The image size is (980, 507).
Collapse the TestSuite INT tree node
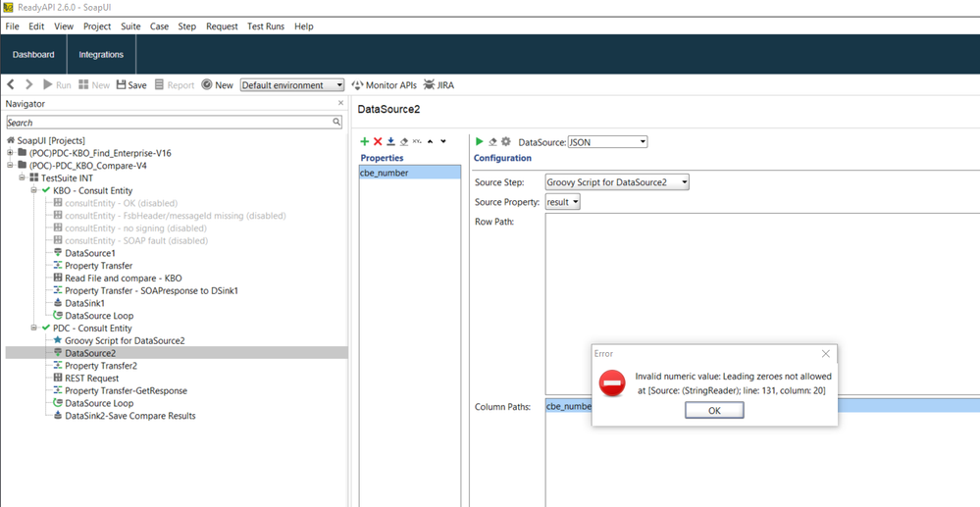coord(22,178)
